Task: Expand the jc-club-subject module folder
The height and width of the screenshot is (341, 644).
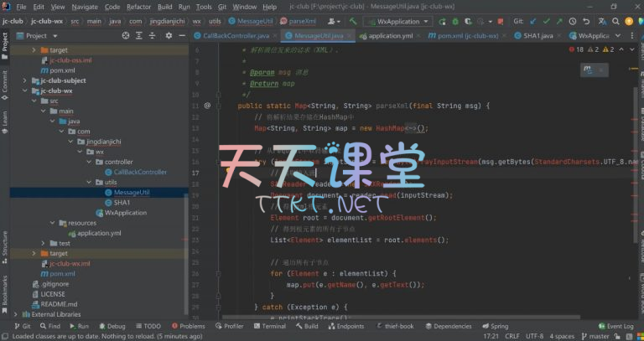Action: (x=34, y=80)
